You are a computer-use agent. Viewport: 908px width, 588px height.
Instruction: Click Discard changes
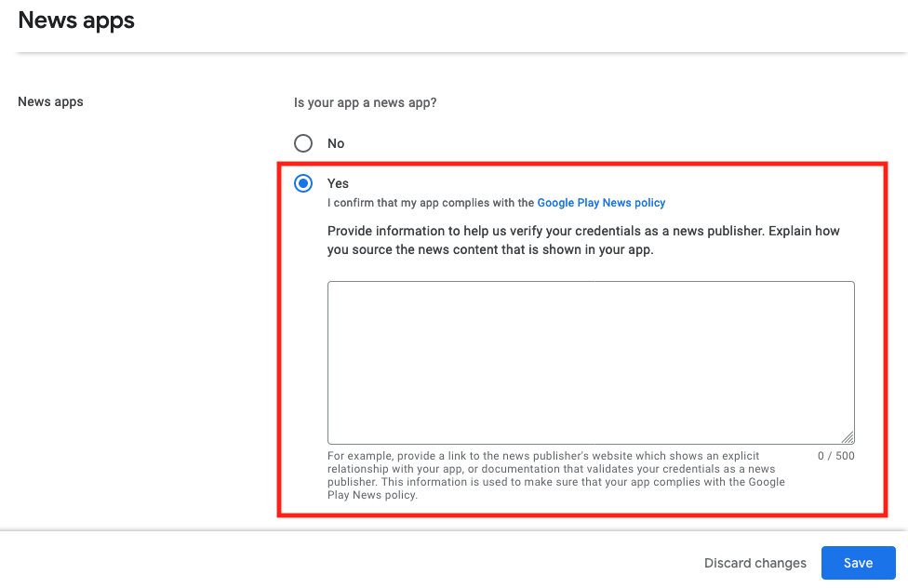(755, 563)
